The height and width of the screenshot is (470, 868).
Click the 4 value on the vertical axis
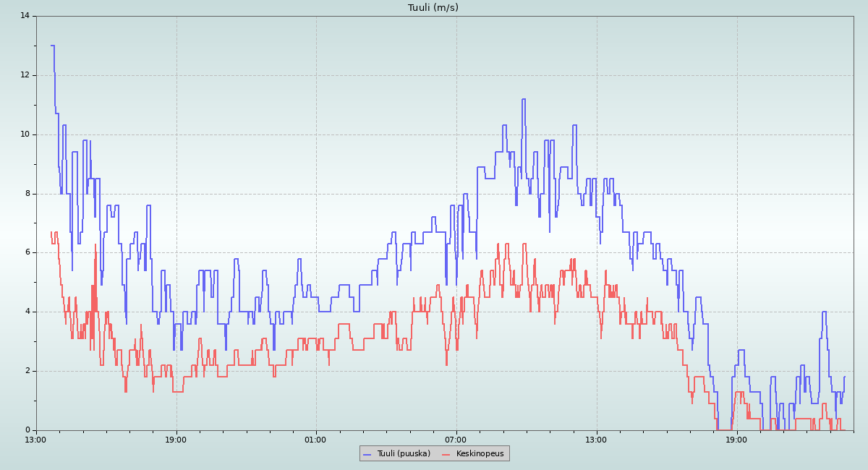(27, 312)
